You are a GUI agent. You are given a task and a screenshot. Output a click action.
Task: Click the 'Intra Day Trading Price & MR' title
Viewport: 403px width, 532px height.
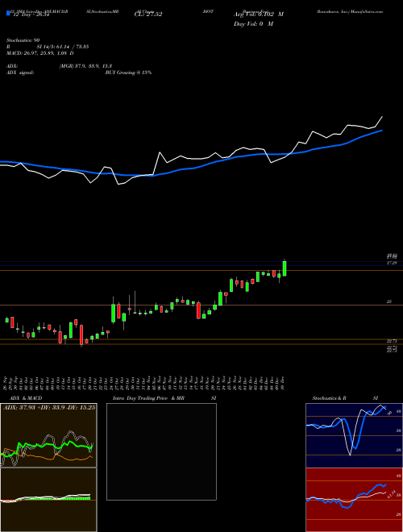[148, 398]
